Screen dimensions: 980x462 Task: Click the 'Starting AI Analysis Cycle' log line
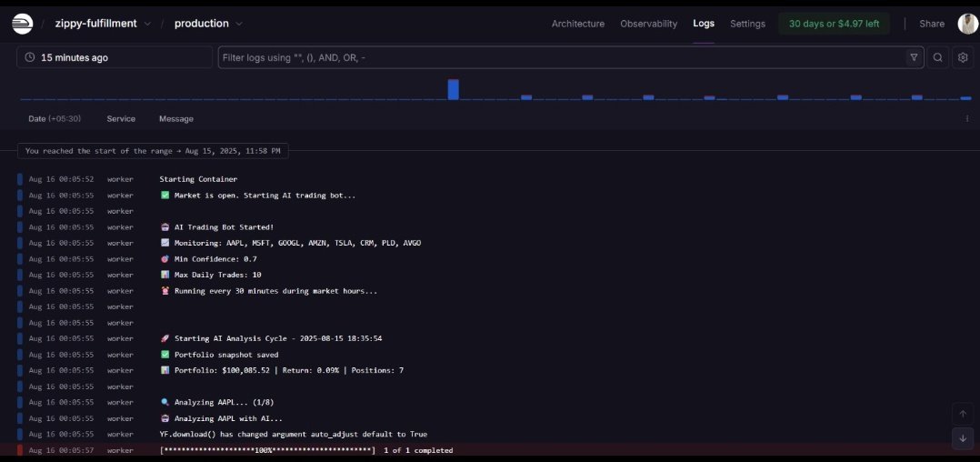click(490, 338)
